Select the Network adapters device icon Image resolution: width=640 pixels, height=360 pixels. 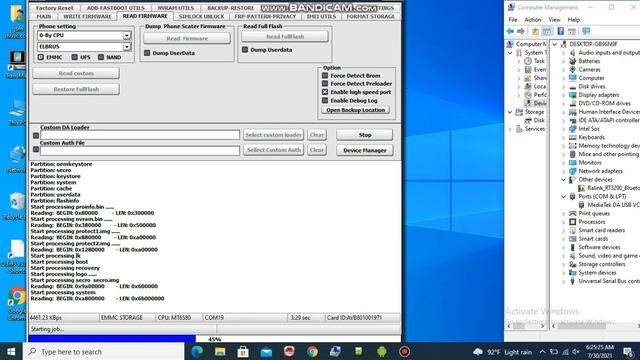(573, 171)
